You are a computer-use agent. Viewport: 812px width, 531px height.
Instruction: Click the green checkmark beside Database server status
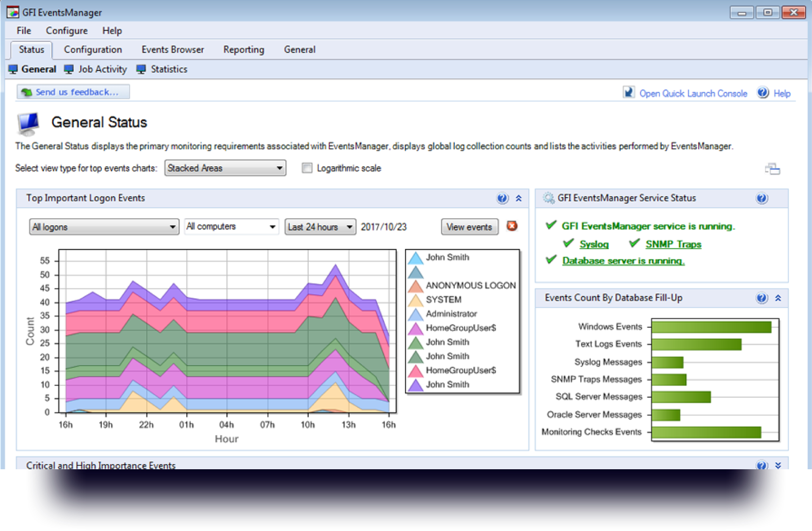[x=551, y=260]
